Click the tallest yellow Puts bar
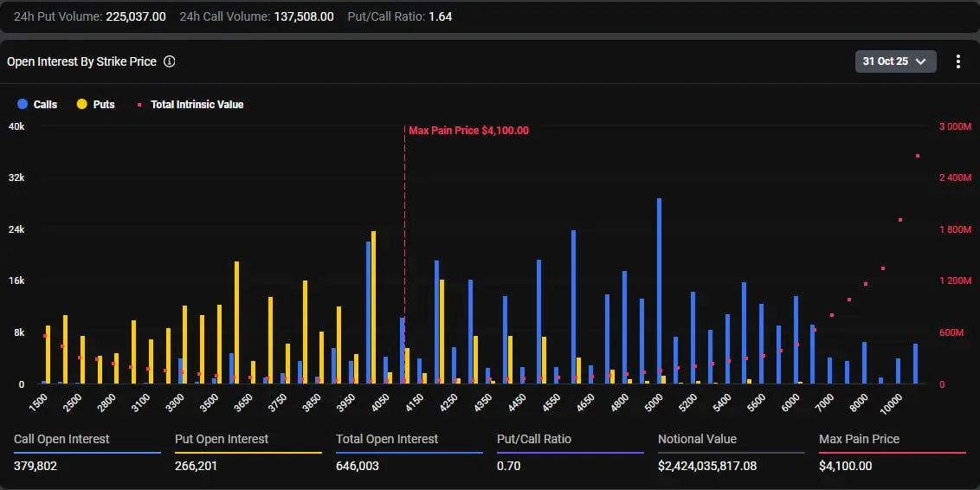 tap(373, 307)
